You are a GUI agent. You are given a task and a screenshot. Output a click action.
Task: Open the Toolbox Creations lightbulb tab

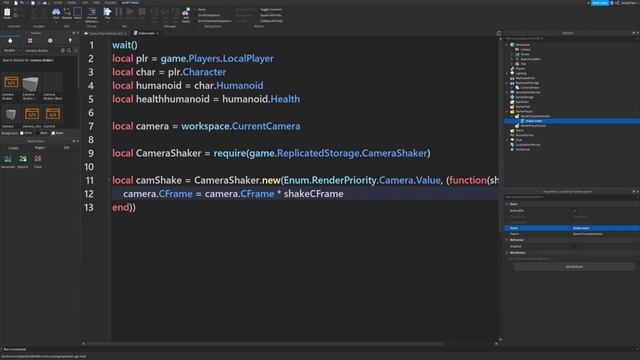[x=70, y=40]
